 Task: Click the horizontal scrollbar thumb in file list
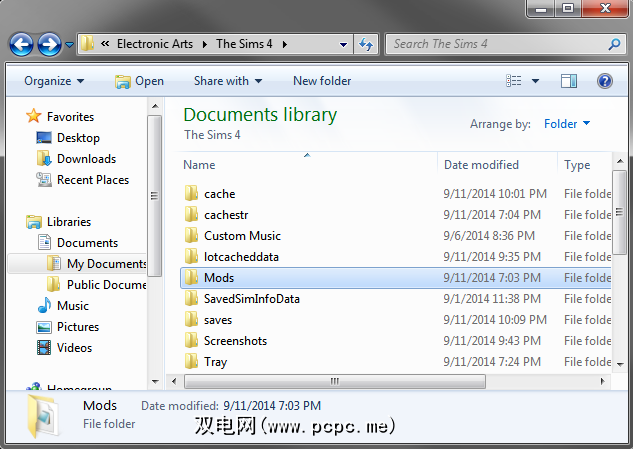pyautogui.click(x=335, y=381)
